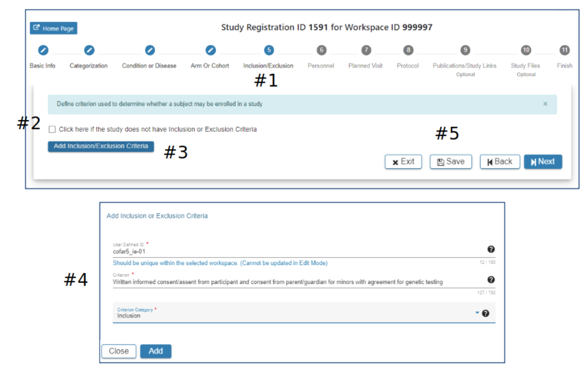Open the Condition or Disease step label
Screen dimensions: 588x373
coord(149,66)
